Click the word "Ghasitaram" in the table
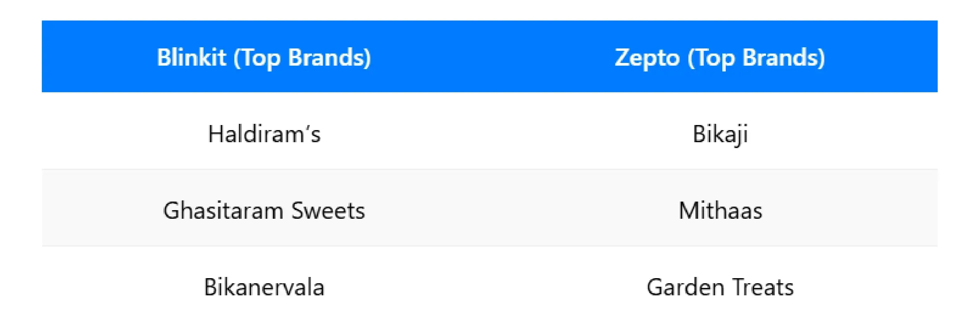980x334 pixels. click(x=223, y=211)
